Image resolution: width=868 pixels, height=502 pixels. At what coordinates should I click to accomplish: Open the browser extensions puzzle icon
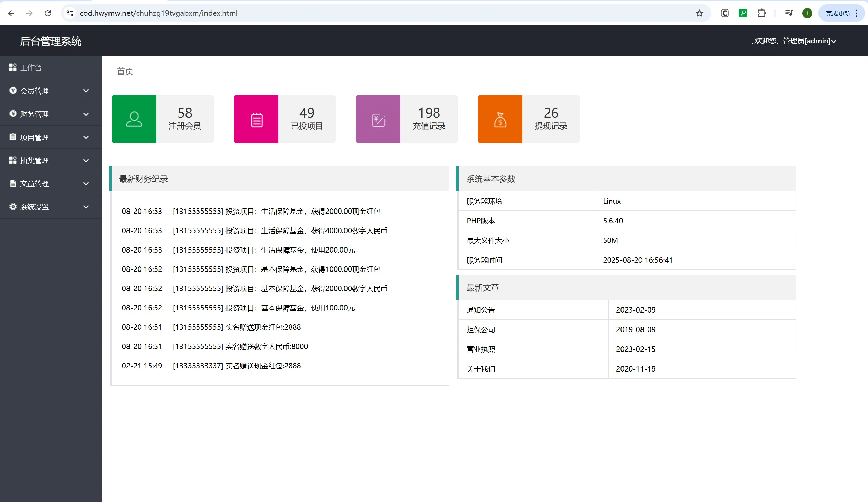(x=762, y=13)
